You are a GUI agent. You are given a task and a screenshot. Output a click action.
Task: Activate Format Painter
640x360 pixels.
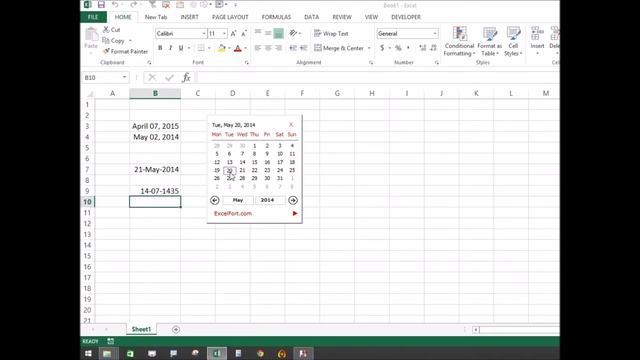(x=125, y=51)
